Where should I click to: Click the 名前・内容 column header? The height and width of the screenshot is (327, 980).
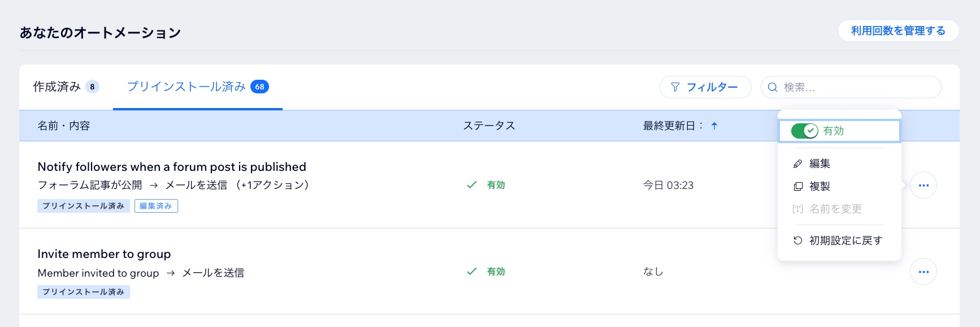tap(64, 126)
